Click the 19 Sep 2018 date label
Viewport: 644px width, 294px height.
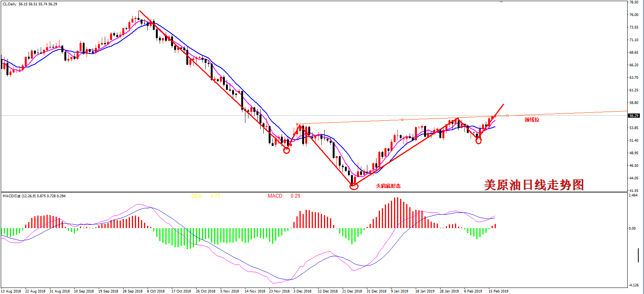[108, 291]
